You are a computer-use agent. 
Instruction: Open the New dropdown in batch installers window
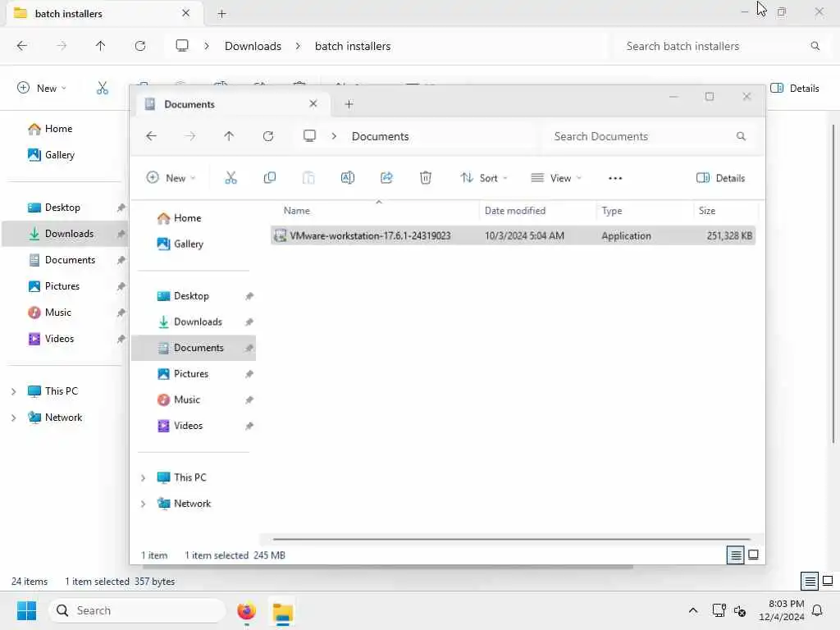(42, 88)
